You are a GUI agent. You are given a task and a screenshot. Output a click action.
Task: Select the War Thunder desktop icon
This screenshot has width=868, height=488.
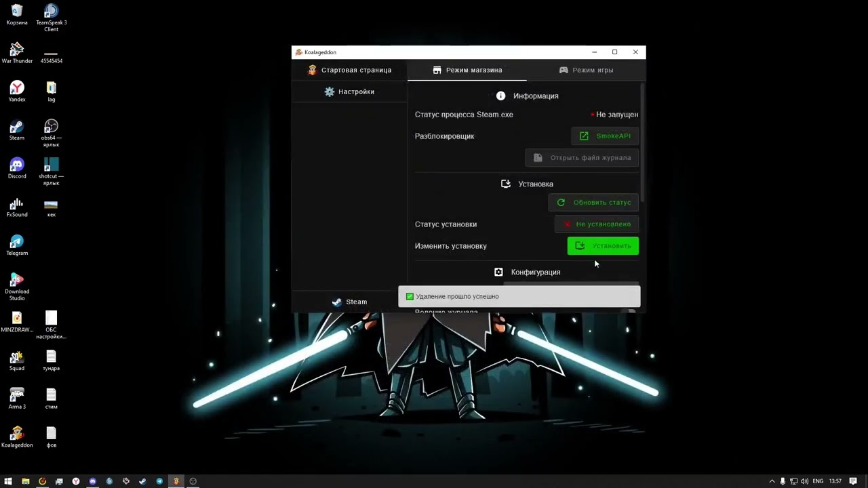(17, 53)
